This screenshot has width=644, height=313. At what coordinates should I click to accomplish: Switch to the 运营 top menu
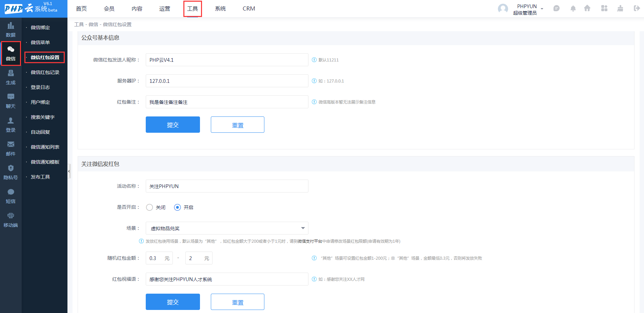click(165, 9)
